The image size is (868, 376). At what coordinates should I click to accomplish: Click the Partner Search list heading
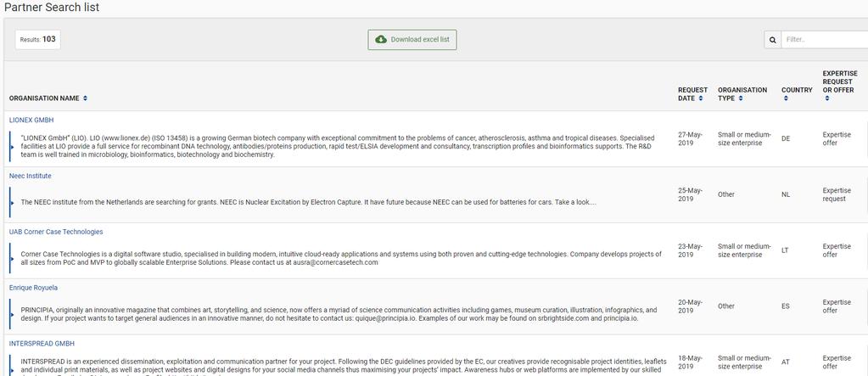(x=52, y=7)
